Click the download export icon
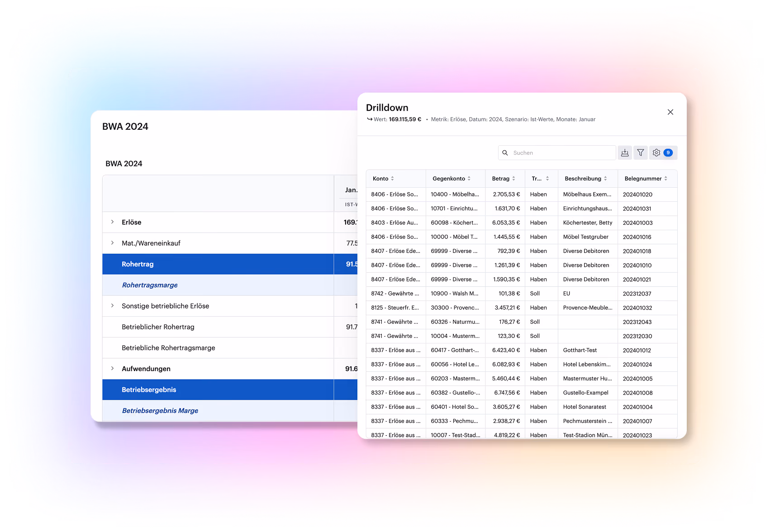 click(625, 153)
